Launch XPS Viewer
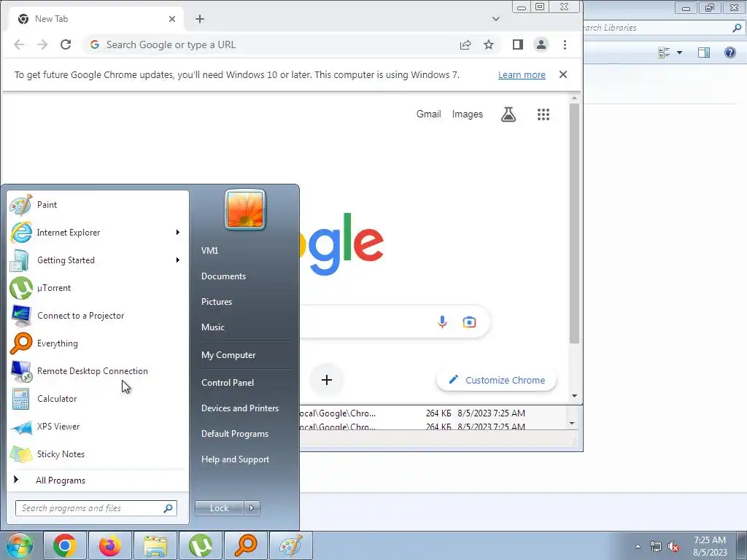Screen dimensions: 747x560 (98, 426)
